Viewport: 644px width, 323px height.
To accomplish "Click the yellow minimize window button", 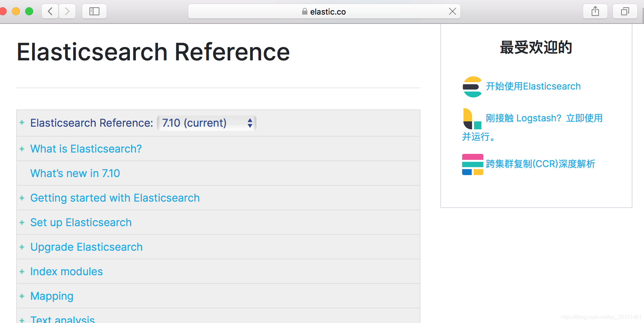I will click(16, 12).
